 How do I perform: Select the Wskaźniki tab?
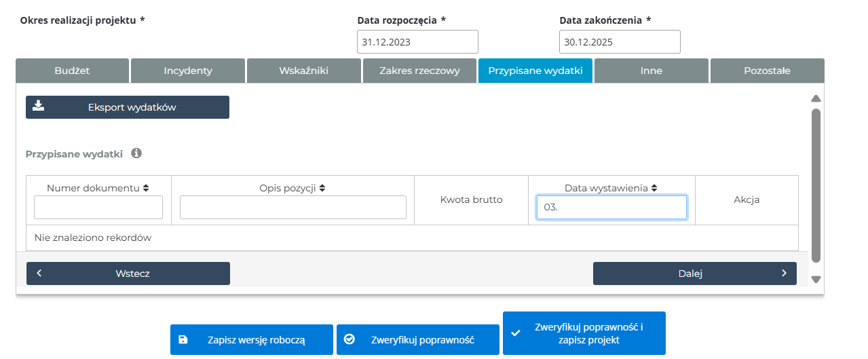pos(304,71)
